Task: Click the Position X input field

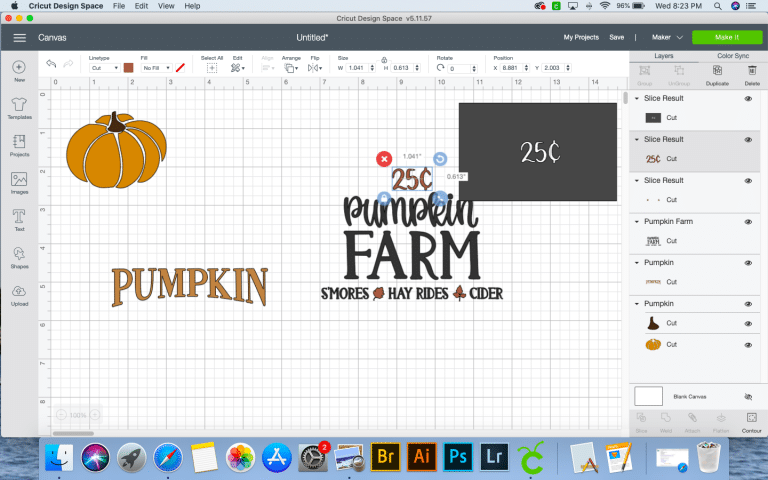Action: tap(511, 68)
